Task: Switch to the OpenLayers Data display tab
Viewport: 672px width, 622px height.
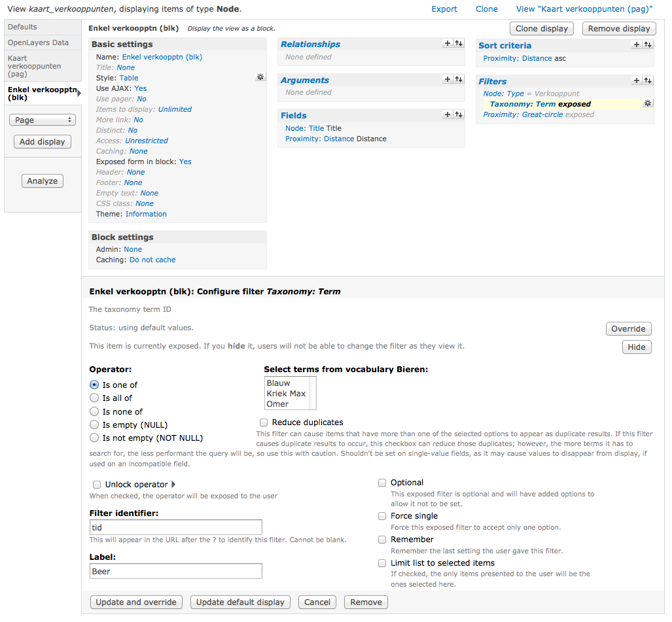Action: tap(38, 43)
